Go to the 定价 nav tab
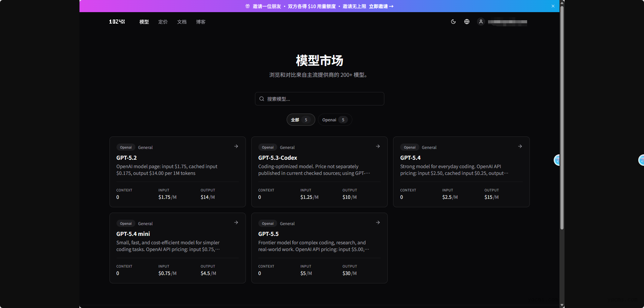The image size is (644, 308). (x=163, y=22)
